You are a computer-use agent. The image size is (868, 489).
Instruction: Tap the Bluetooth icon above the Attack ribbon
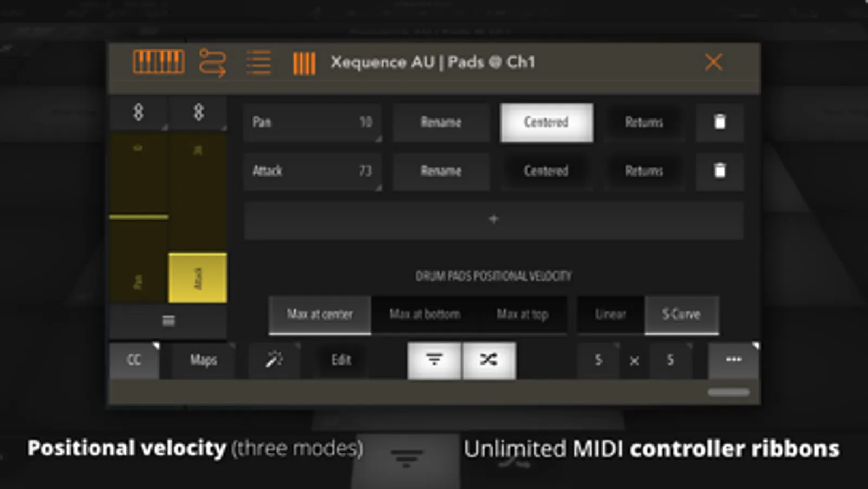click(x=199, y=112)
